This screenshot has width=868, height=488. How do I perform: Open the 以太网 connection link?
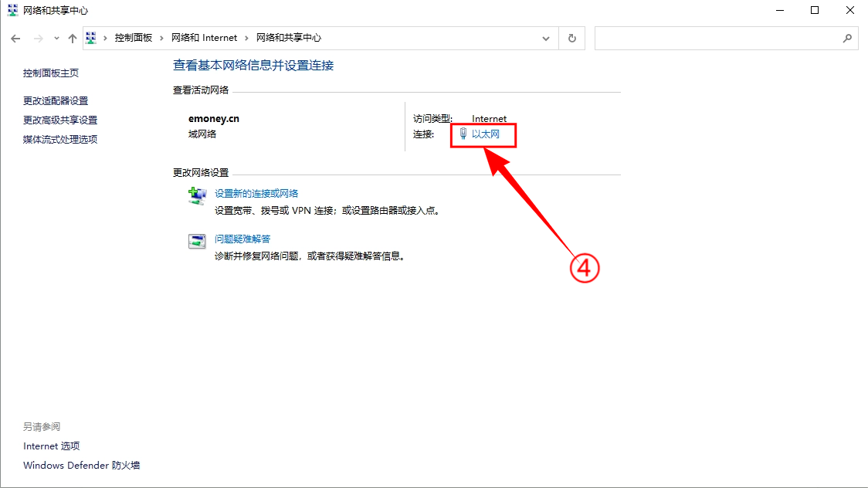click(x=486, y=134)
